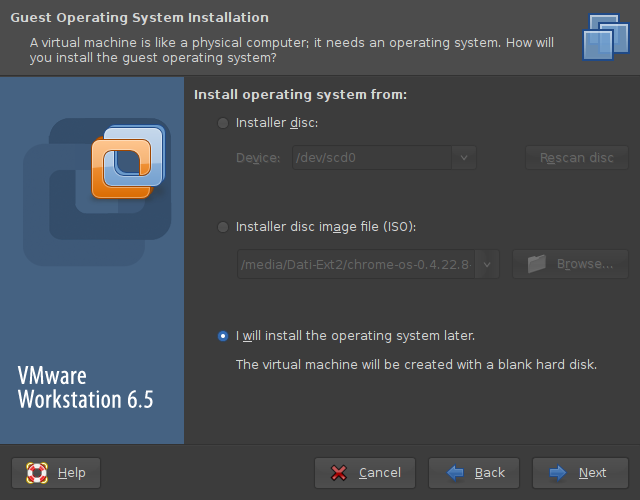Click the red X Cancel icon
The height and width of the screenshot is (500, 640).
[x=339, y=473]
